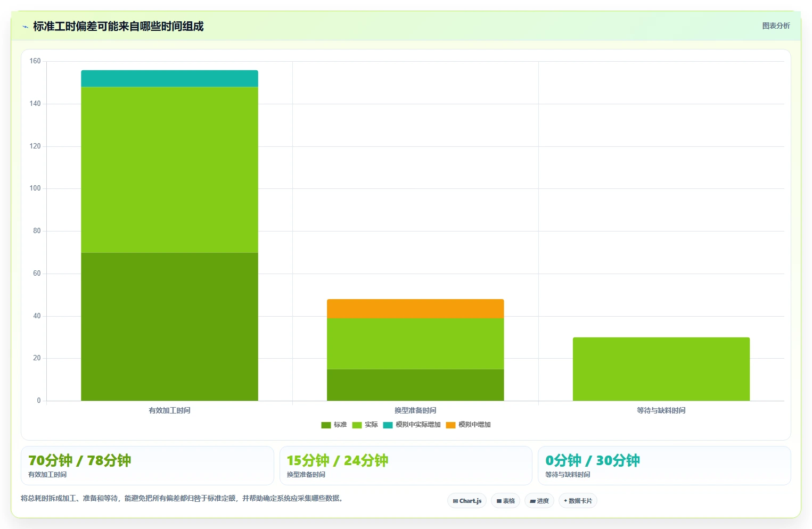Viewport: 812px width, 529px height.
Task: Click the dark green 标准 segment of 有效加工时间 bar
Action: click(x=169, y=327)
